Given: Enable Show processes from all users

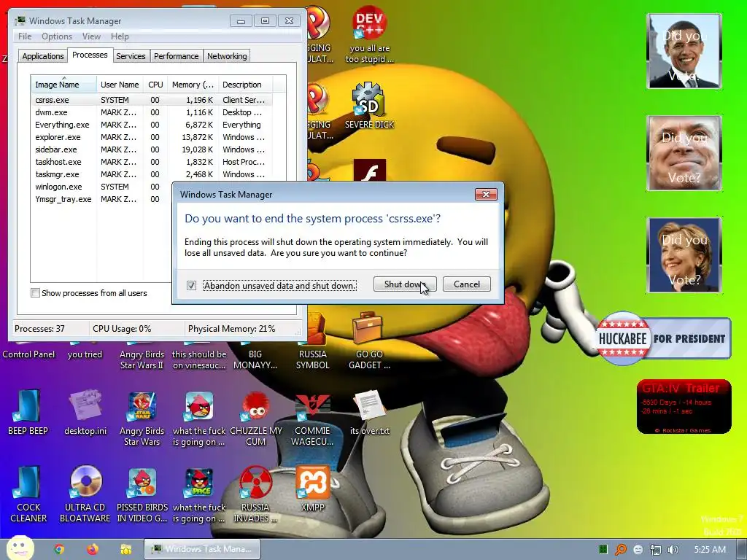Looking at the screenshot, I should coord(35,293).
